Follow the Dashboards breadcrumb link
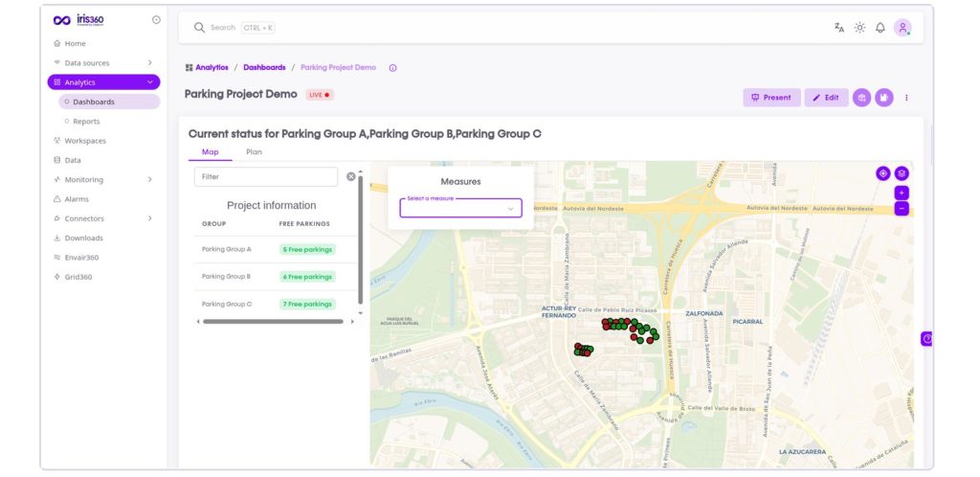This screenshot has height=477, width=980. [x=264, y=67]
